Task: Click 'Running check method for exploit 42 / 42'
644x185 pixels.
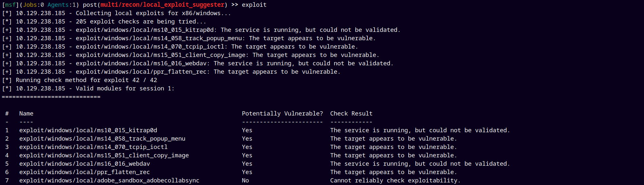Action: pyautogui.click(x=86, y=80)
